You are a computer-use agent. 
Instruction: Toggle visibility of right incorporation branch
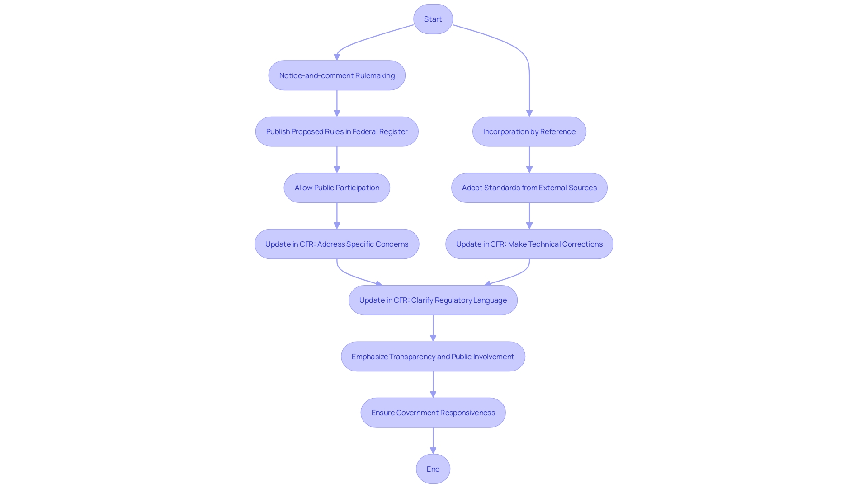(529, 131)
